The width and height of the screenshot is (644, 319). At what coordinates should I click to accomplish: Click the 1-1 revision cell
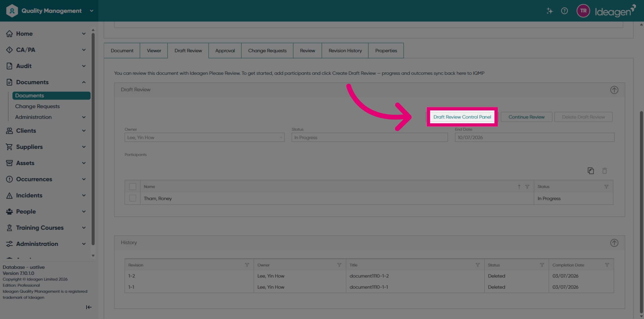[189, 287]
